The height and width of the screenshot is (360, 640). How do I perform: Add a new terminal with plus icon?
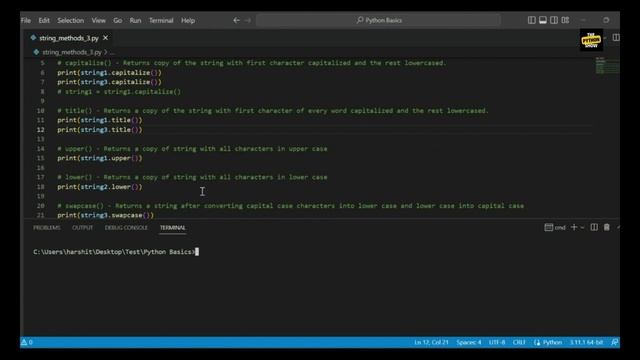coord(574,227)
